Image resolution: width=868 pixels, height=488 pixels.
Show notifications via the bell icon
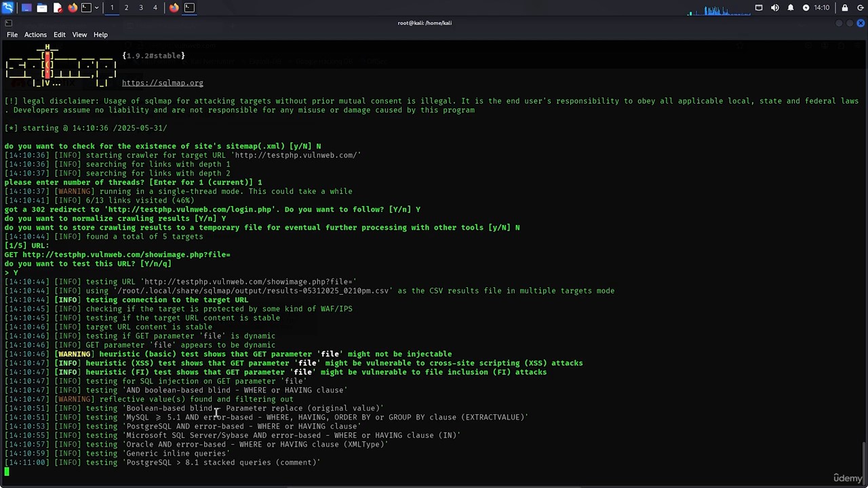coord(791,7)
